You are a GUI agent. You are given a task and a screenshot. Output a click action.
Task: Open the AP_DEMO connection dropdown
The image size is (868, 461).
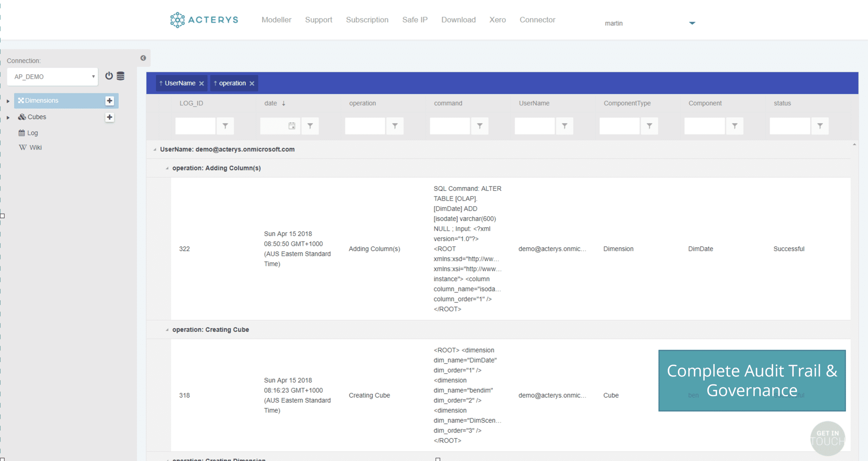point(53,77)
